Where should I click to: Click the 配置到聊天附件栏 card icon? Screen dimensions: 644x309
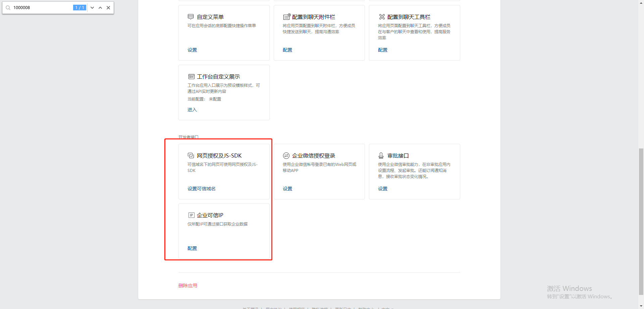tap(286, 17)
